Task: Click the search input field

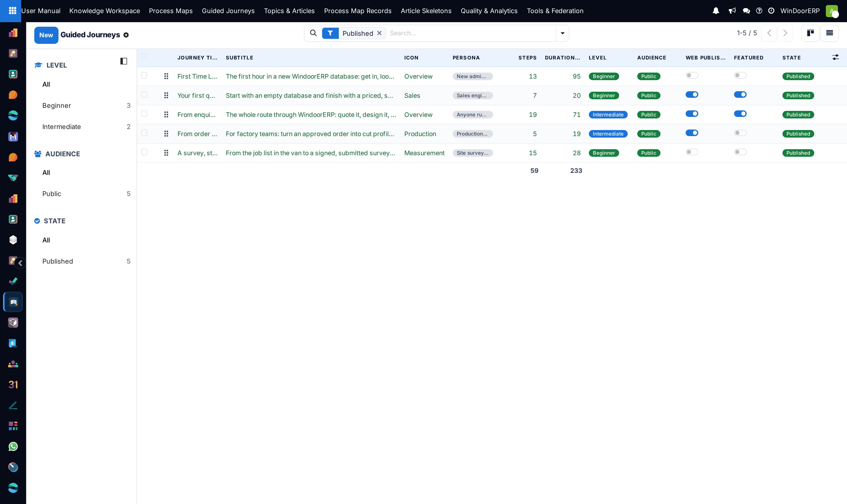Action: pyautogui.click(x=471, y=33)
